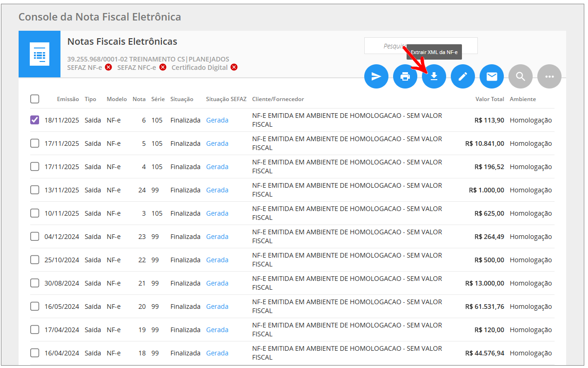The height and width of the screenshot is (368, 588).
Task: Click the R$ 120,00 value cell
Action: [x=489, y=330]
